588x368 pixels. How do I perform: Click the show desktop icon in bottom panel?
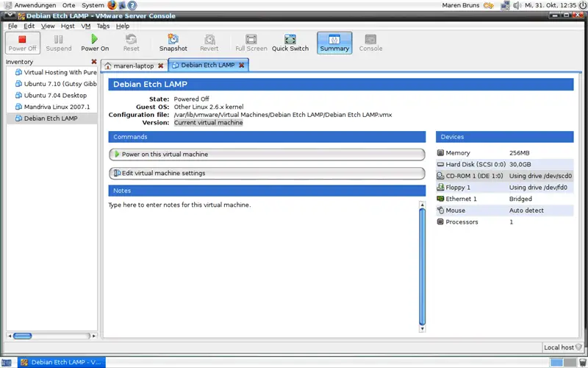pos(7,362)
